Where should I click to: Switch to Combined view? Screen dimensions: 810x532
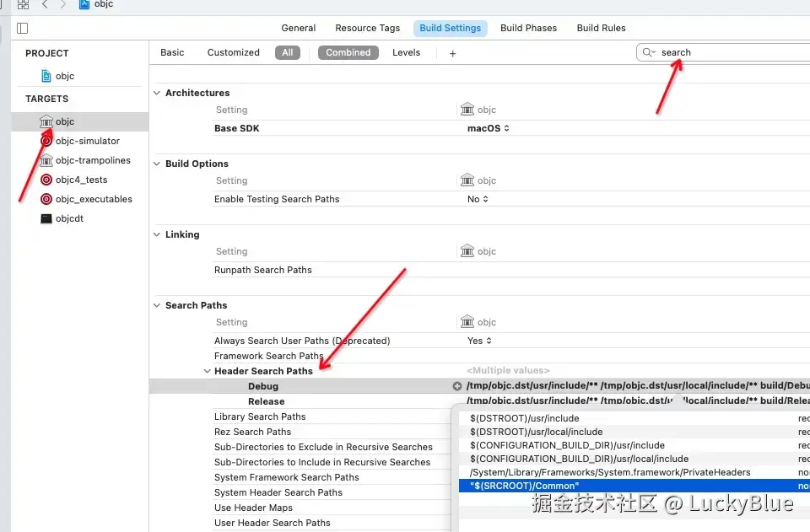[348, 52]
